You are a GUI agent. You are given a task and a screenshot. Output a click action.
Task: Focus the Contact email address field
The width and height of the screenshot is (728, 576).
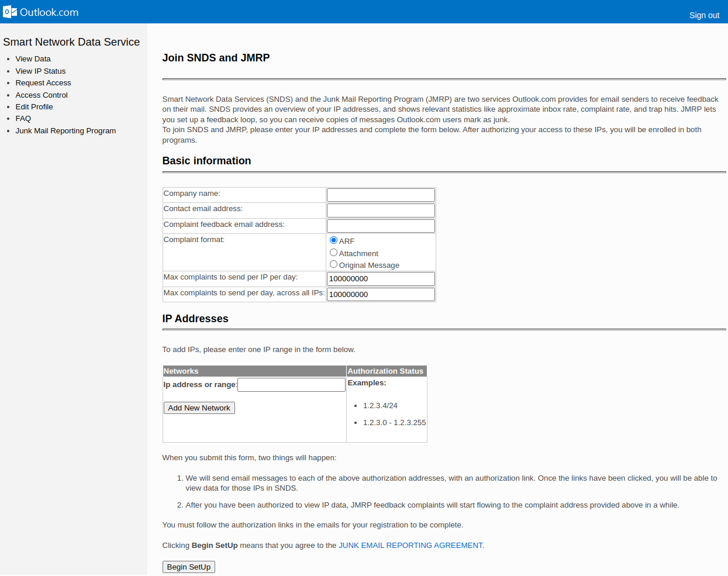pyautogui.click(x=381, y=210)
